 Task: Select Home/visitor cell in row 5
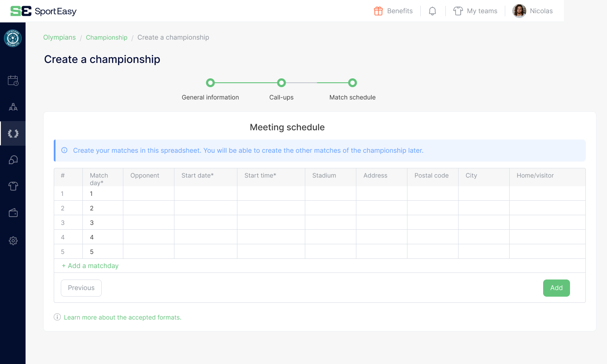548,252
